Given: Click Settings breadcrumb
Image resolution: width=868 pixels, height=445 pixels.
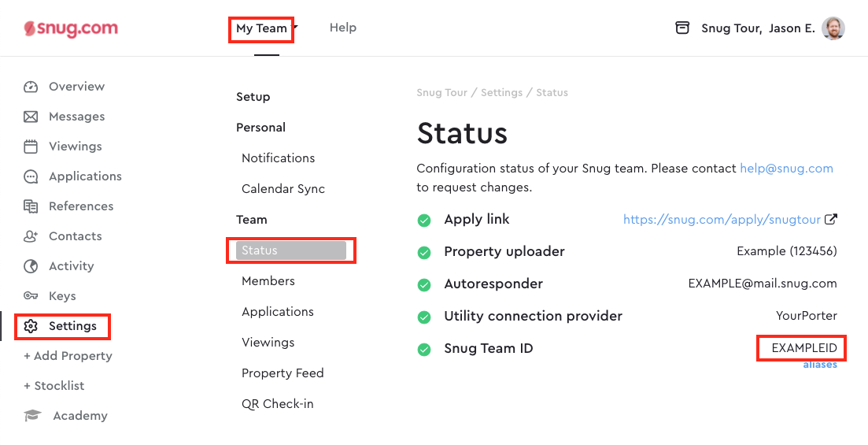Looking at the screenshot, I should (x=501, y=93).
